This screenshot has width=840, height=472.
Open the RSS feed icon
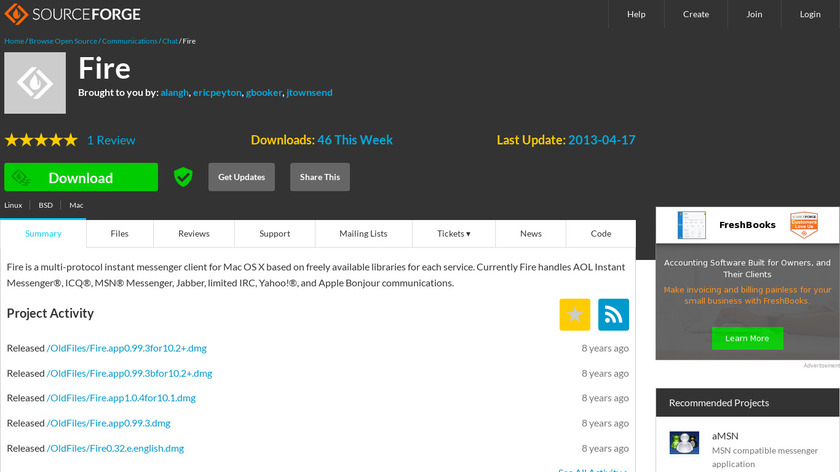pos(613,314)
